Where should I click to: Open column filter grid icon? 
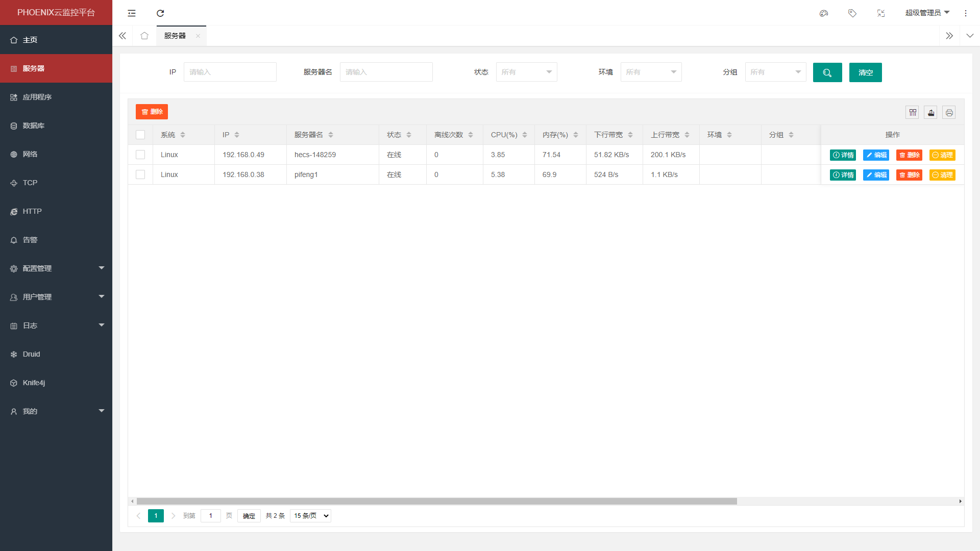(x=913, y=112)
